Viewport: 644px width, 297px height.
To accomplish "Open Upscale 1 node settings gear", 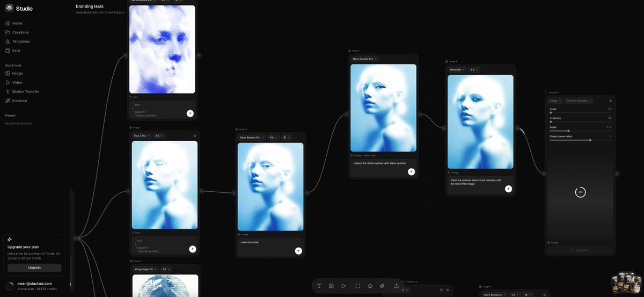I will (610, 100).
